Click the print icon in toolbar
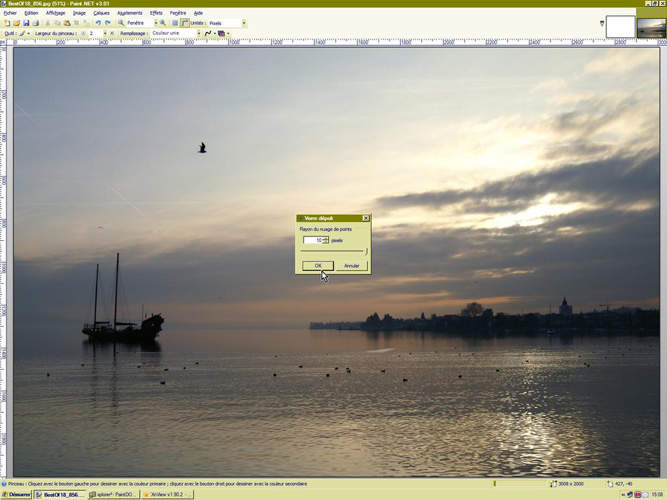 pos(36,23)
